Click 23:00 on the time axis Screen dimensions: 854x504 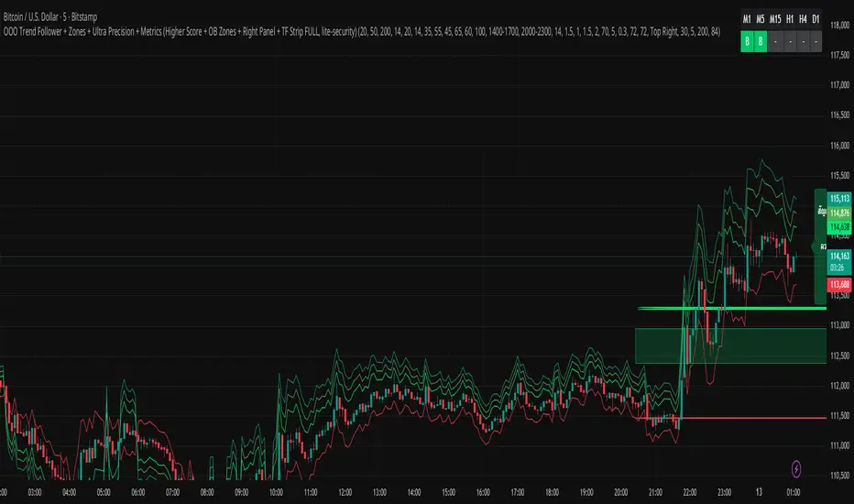click(x=724, y=492)
